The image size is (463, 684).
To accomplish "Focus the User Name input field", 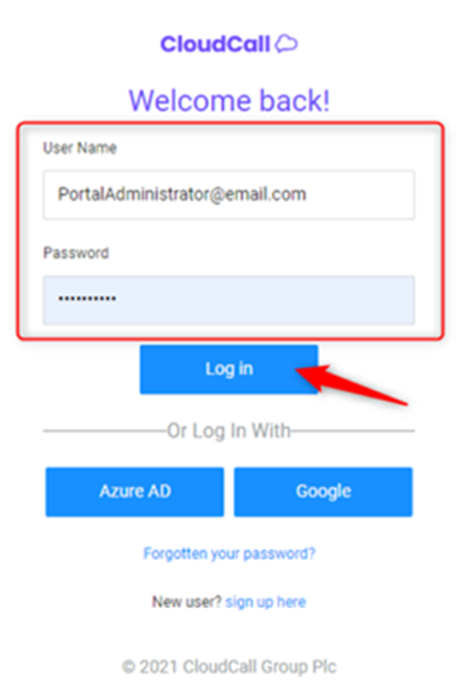I will [229, 195].
